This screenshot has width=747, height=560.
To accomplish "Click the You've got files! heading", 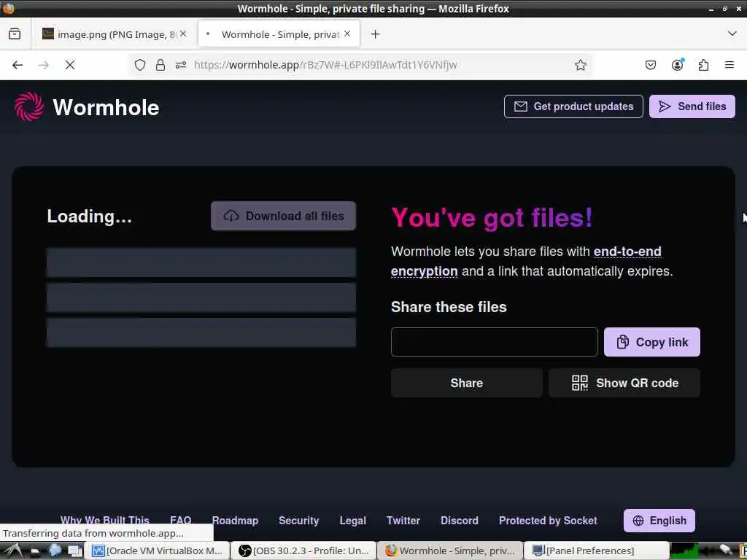I will [x=492, y=217].
